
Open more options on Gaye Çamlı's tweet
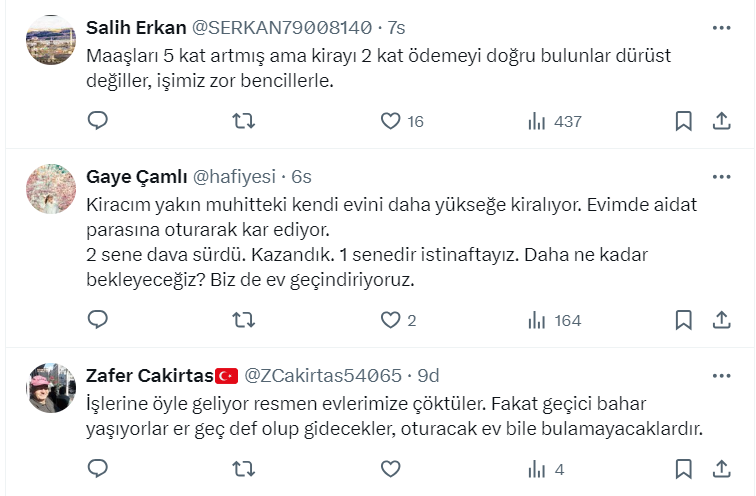(x=721, y=177)
